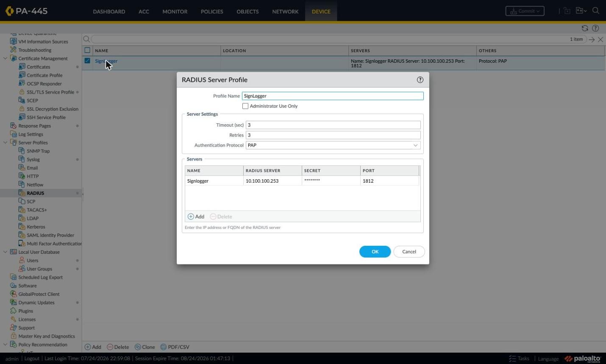The image size is (606, 364).
Task: Click the SCP profile icon
Action: [22, 201]
